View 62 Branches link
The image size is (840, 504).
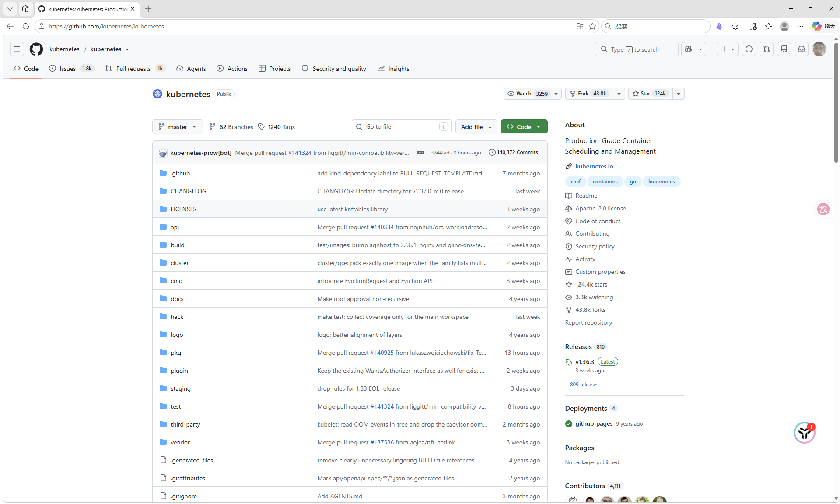tap(231, 126)
